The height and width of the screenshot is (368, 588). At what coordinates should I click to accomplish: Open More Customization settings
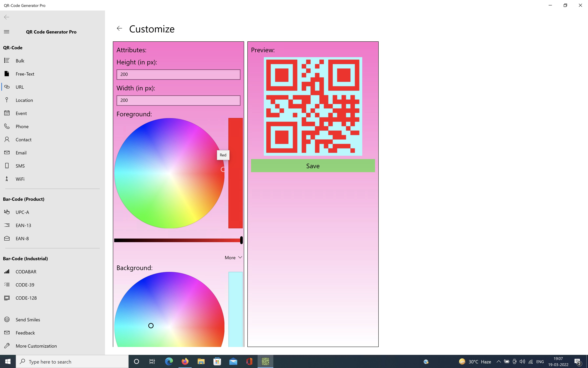(x=52, y=346)
